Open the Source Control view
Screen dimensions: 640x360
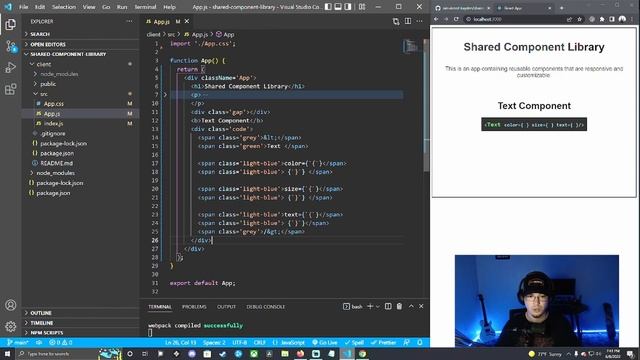coord(11,46)
